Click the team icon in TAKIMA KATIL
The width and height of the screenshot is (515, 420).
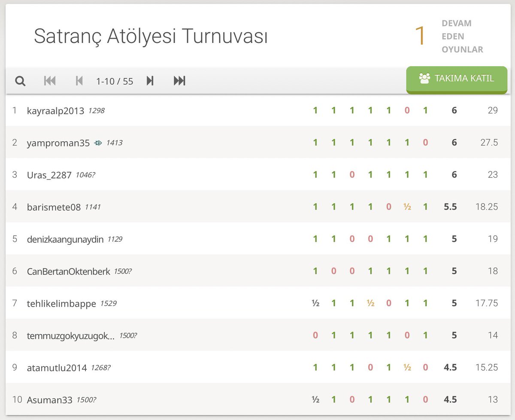point(424,79)
